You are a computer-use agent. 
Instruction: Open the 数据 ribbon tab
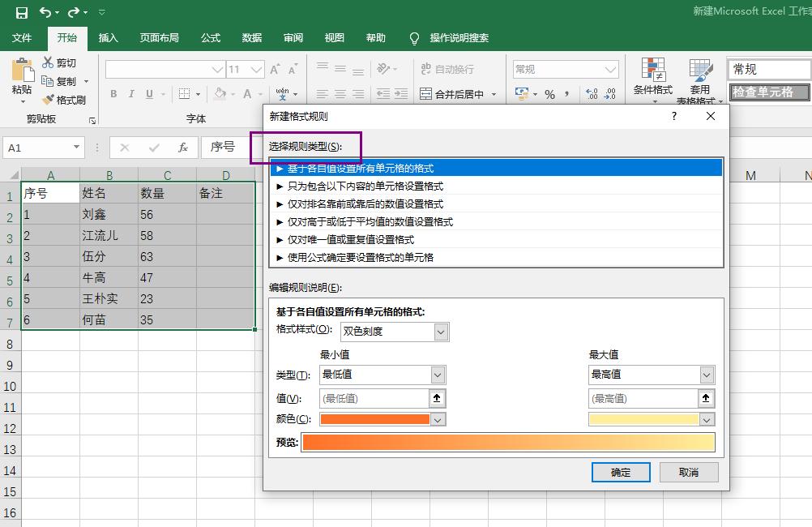251,38
